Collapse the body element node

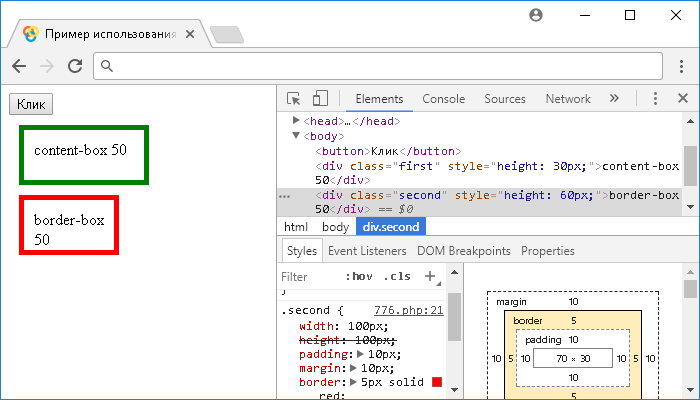(296, 135)
